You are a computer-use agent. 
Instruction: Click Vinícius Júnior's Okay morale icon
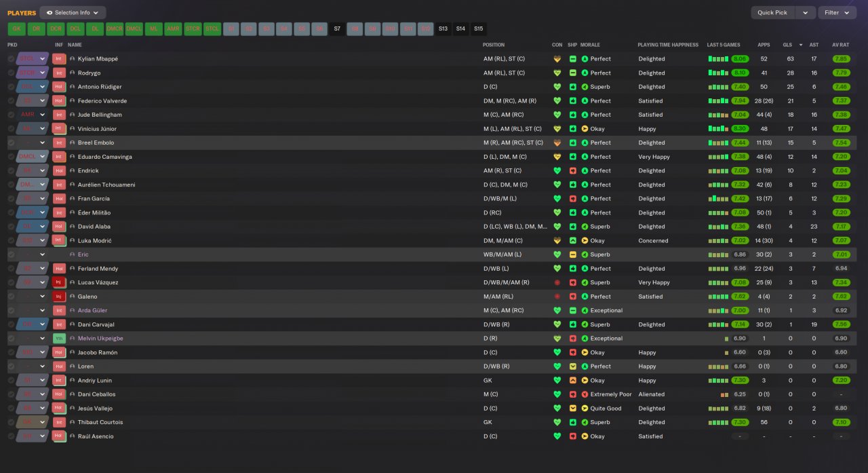tap(585, 129)
